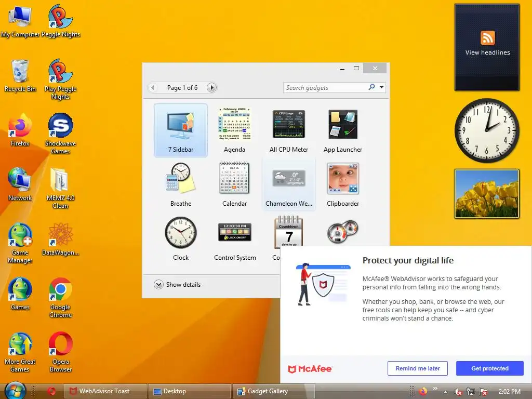
Task: Open search options dropdown arrow
Action: (x=382, y=87)
